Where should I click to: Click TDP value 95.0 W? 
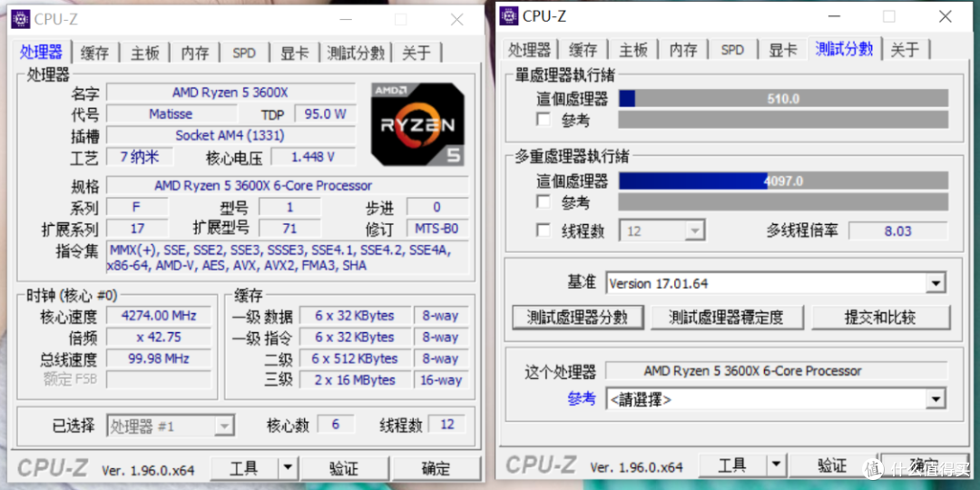coord(325,113)
